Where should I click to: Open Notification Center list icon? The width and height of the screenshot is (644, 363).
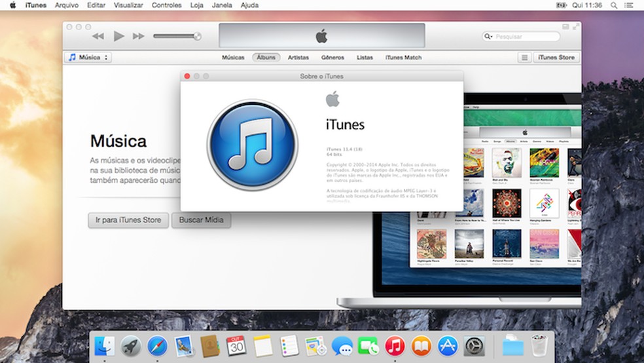point(629,5)
